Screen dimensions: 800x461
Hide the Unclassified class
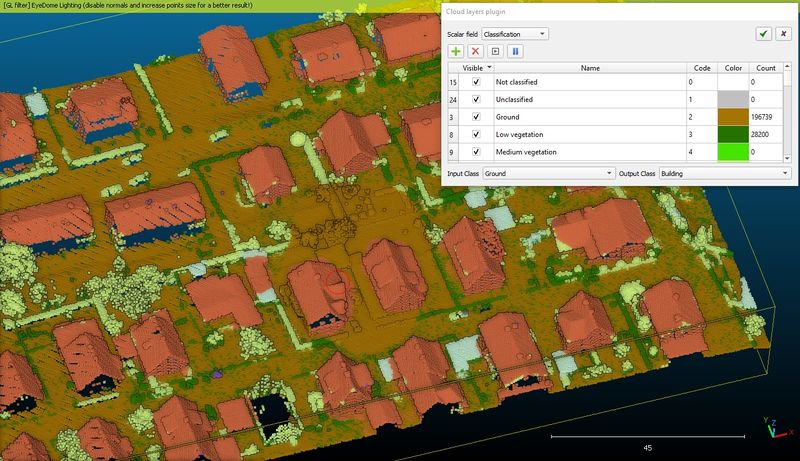[x=476, y=99]
